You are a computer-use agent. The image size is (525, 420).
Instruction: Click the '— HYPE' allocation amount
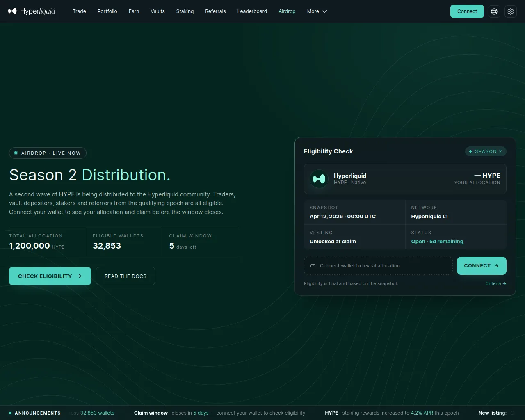(x=487, y=176)
